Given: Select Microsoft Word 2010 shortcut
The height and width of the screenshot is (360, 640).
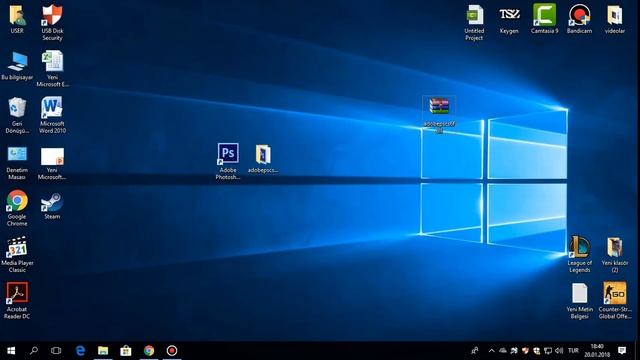Looking at the screenshot, I should pyautogui.click(x=52, y=115).
